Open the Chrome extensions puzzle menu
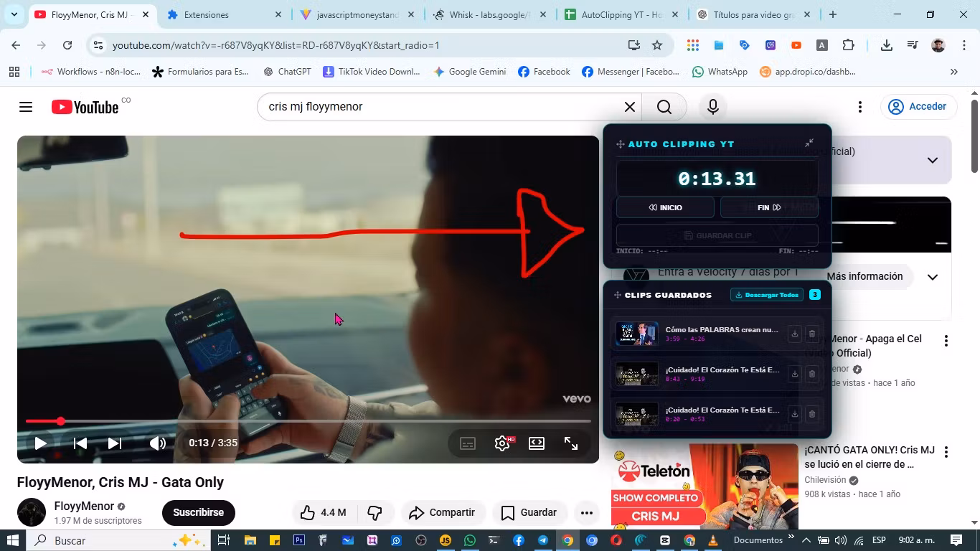The image size is (980, 551). pos(848,45)
